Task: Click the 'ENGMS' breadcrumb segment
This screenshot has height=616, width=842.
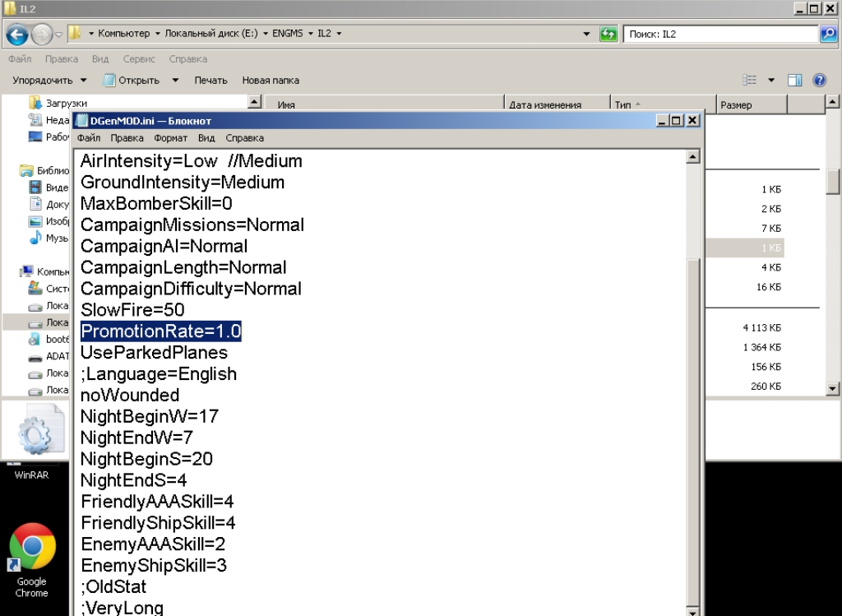Action: pyautogui.click(x=287, y=33)
